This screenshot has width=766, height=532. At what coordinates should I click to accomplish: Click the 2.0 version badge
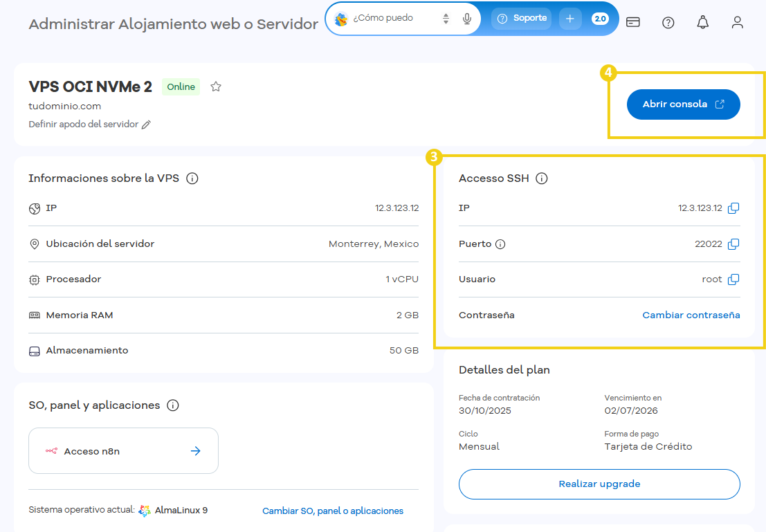tap(600, 19)
